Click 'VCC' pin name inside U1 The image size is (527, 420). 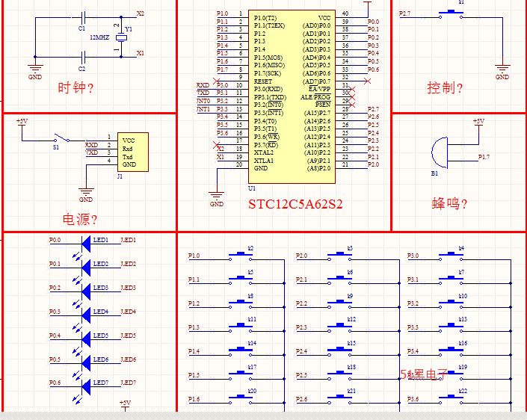[x=324, y=18]
